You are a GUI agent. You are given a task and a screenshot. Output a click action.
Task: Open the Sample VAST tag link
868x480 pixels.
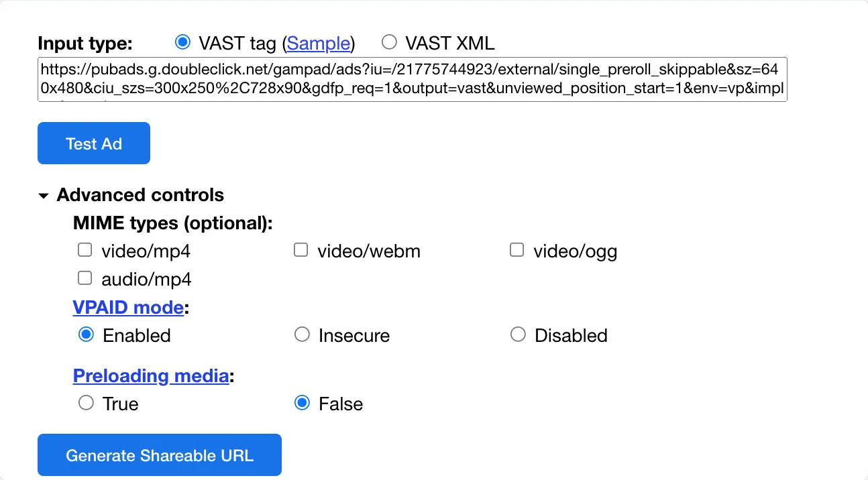click(318, 43)
